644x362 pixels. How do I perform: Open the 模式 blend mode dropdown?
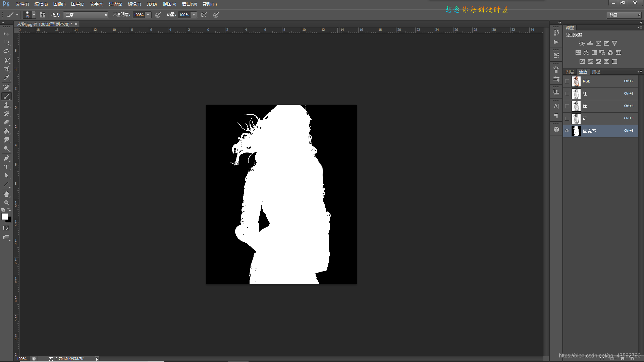pyautogui.click(x=86, y=15)
